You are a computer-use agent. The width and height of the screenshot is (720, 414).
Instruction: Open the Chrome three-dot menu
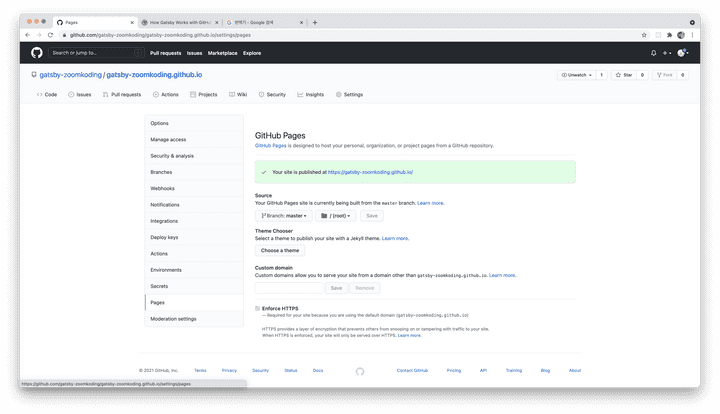tap(692, 35)
